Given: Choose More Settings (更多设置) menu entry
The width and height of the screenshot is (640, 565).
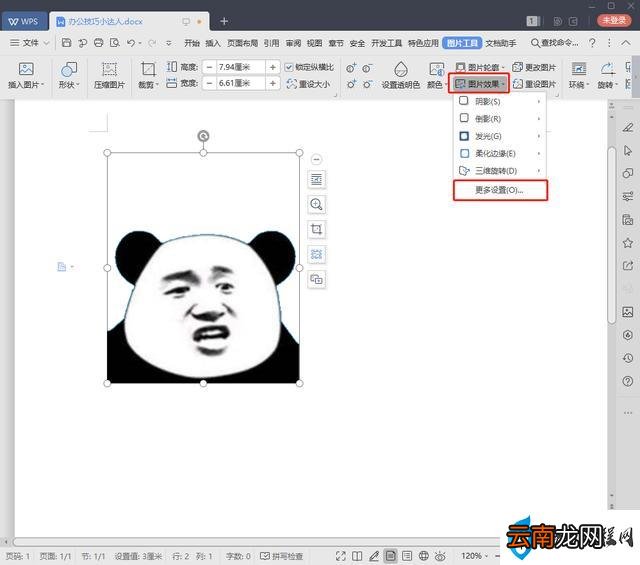Looking at the screenshot, I should point(500,190).
